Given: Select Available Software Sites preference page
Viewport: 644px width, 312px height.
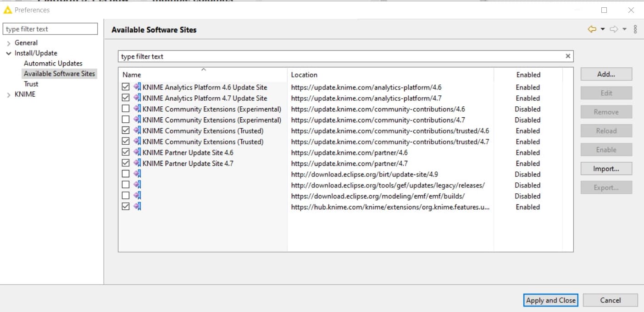Looking at the screenshot, I should point(59,74).
